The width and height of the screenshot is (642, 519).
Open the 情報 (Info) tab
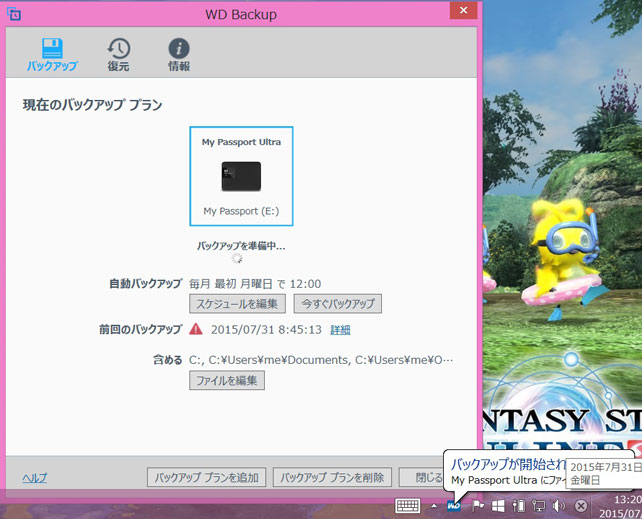[x=179, y=54]
